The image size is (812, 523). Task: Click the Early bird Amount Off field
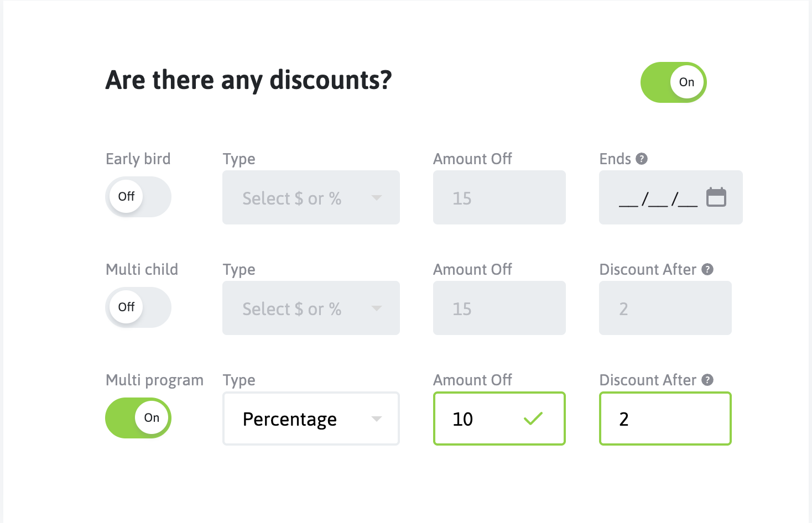pyautogui.click(x=499, y=197)
